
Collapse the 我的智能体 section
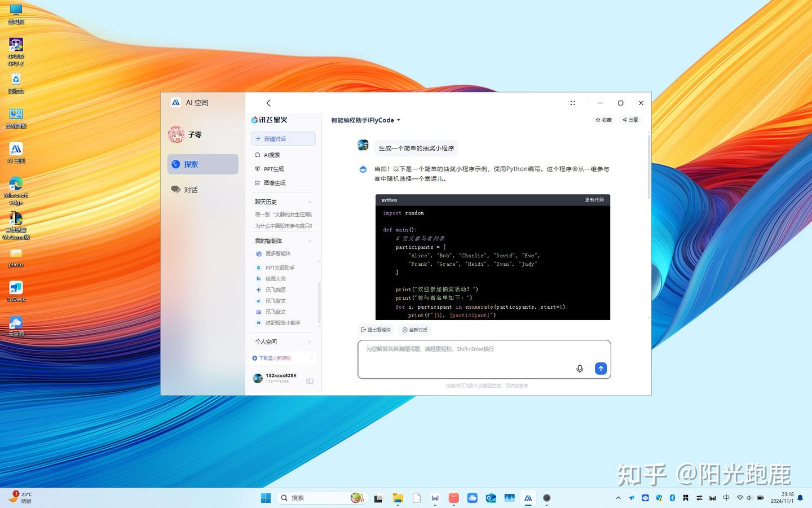[310, 241]
